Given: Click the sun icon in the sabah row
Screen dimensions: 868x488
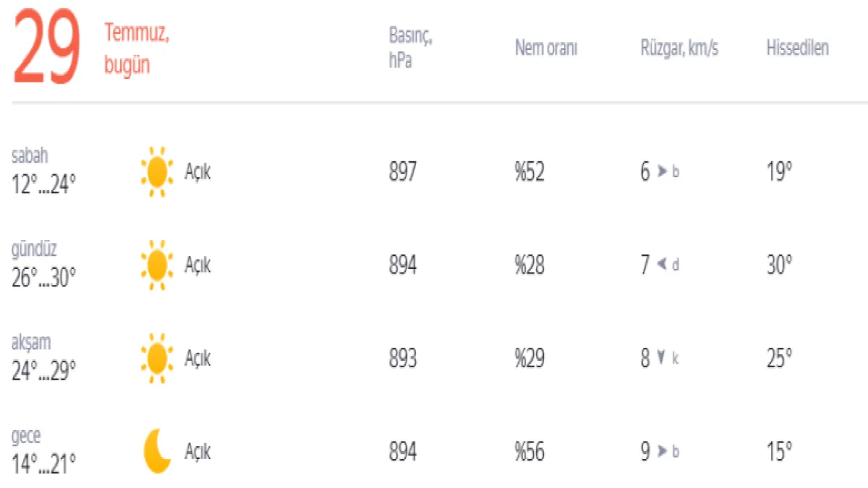Looking at the screenshot, I should coord(156,172).
